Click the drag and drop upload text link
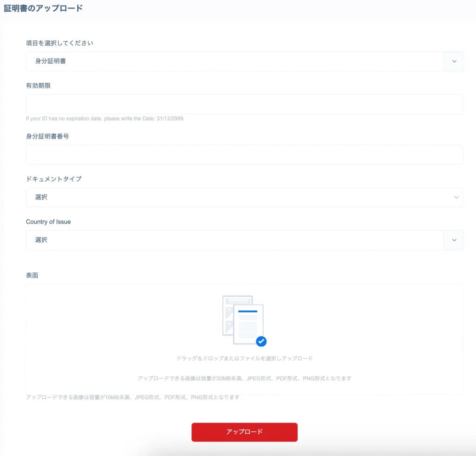This screenshot has height=456, width=476. tap(245, 358)
